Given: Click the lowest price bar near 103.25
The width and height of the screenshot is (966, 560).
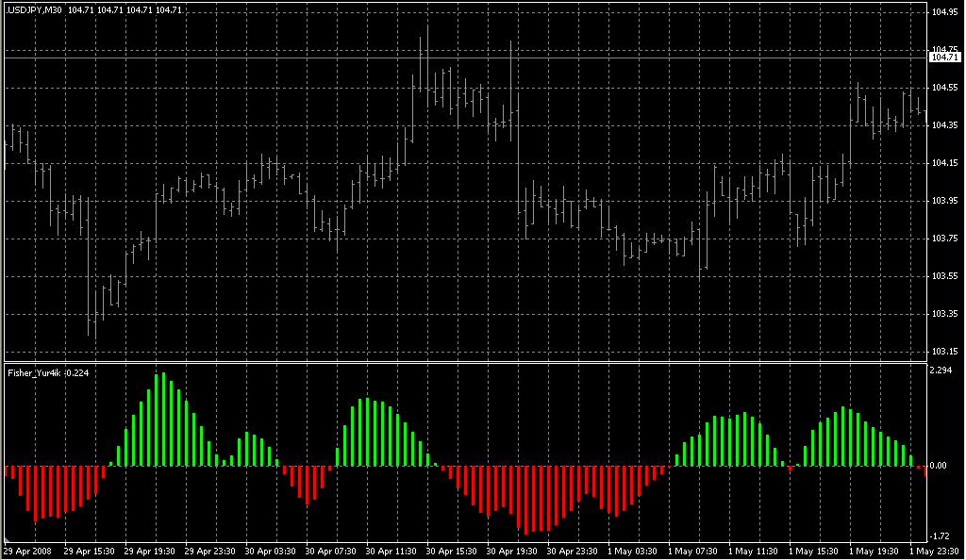Looking at the screenshot, I should pos(90,321).
